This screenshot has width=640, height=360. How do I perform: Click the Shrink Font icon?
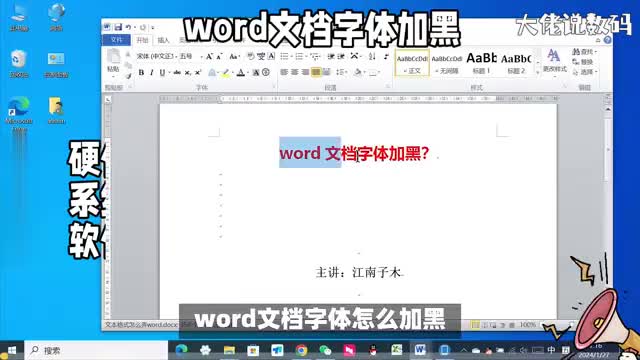tap(219, 56)
